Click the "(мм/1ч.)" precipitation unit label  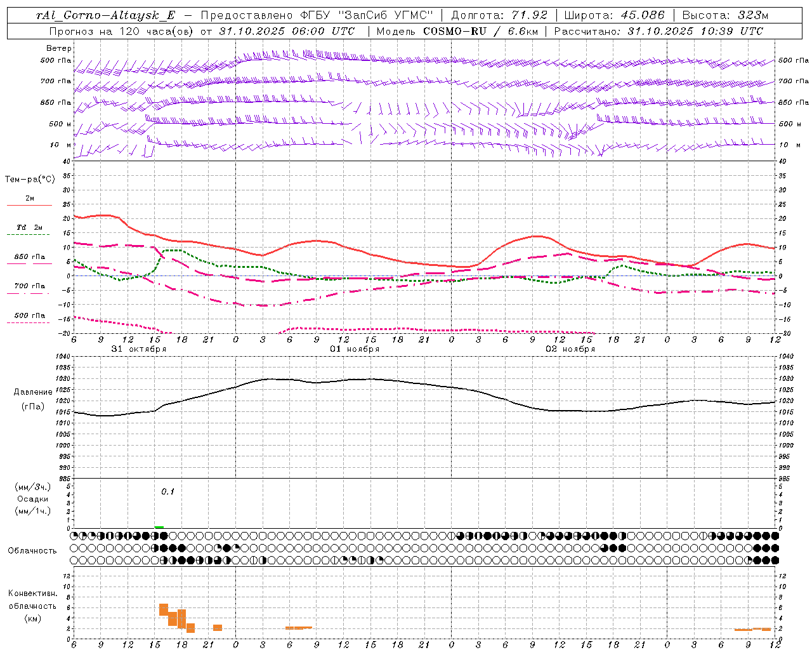[33, 511]
